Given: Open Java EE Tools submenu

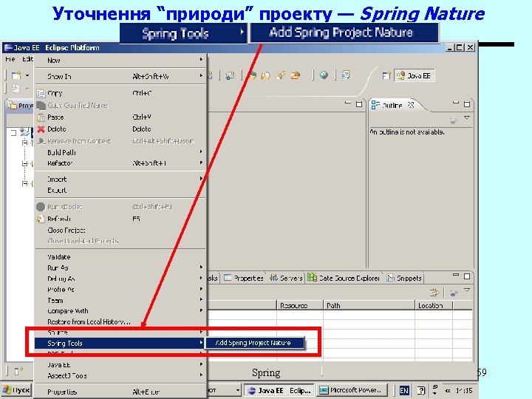Looking at the screenshot, I should pos(120,365).
